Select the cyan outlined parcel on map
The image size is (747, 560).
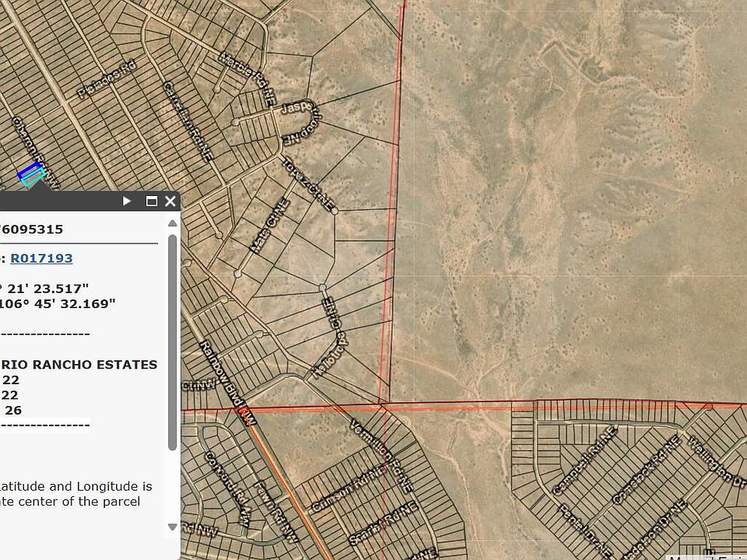34,180
